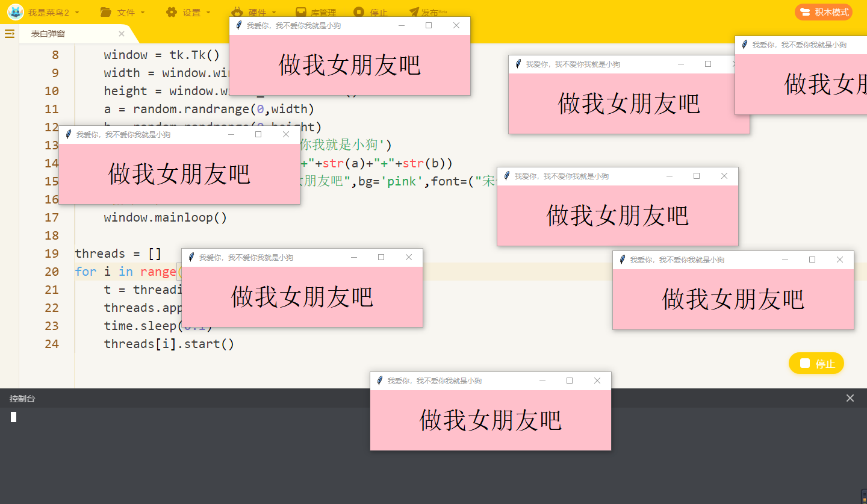Maximize the popup overlapping the console panel
Screen dimensions: 867x504
coord(570,381)
